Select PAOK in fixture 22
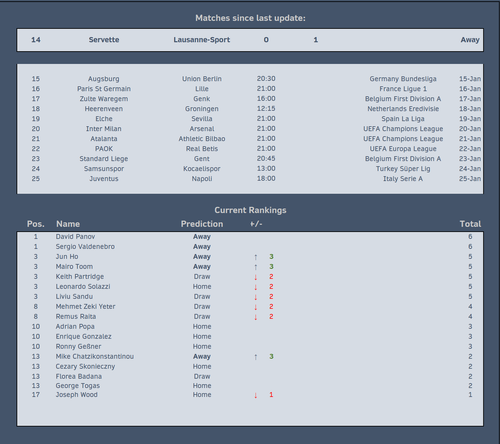Screen dimensions: 500x444 pyautogui.click(x=104, y=149)
